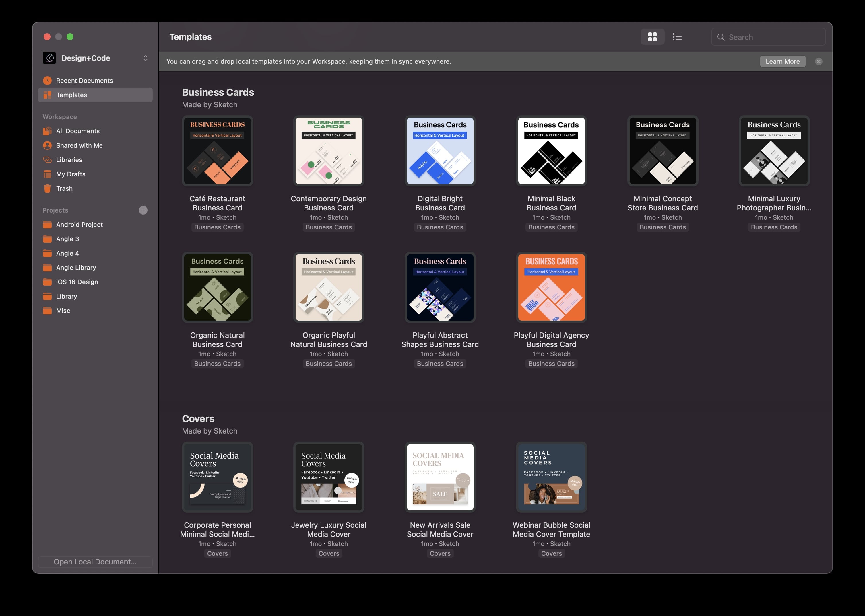
Task: Add a new project with plus icon
Action: pos(143,210)
